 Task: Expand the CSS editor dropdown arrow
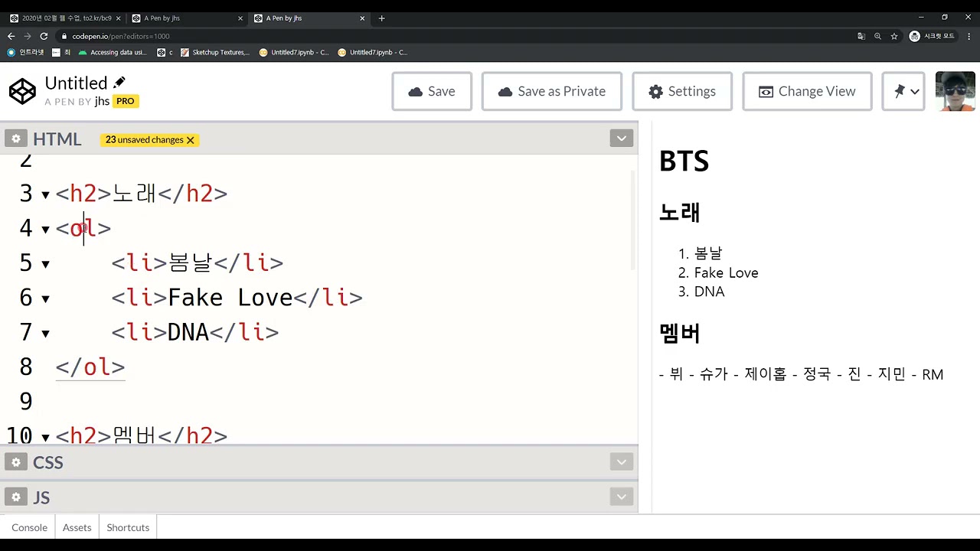(621, 462)
